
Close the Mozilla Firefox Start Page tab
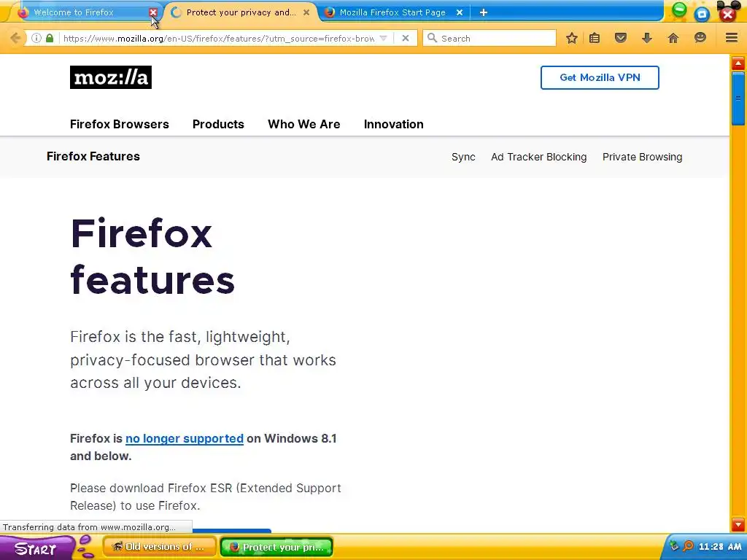click(x=460, y=12)
